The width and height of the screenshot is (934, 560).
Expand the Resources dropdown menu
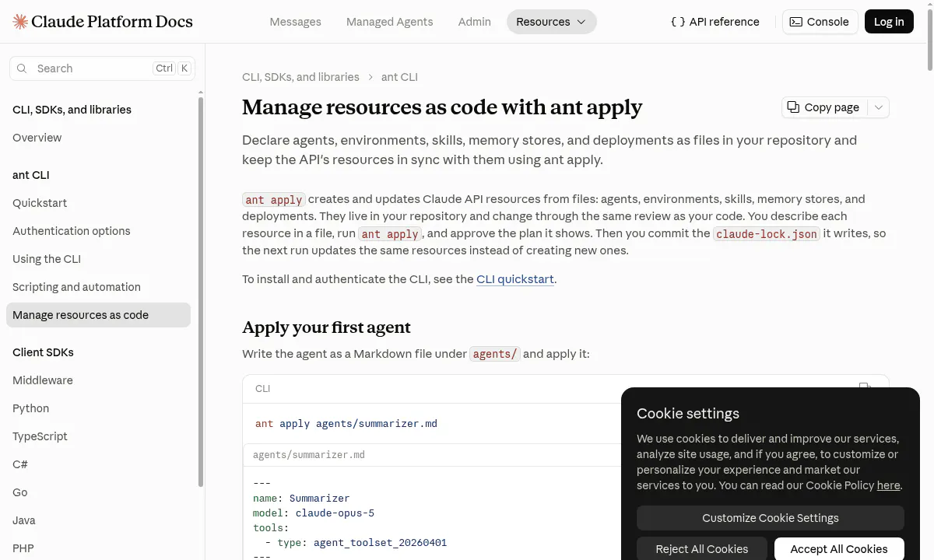(x=552, y=22)
